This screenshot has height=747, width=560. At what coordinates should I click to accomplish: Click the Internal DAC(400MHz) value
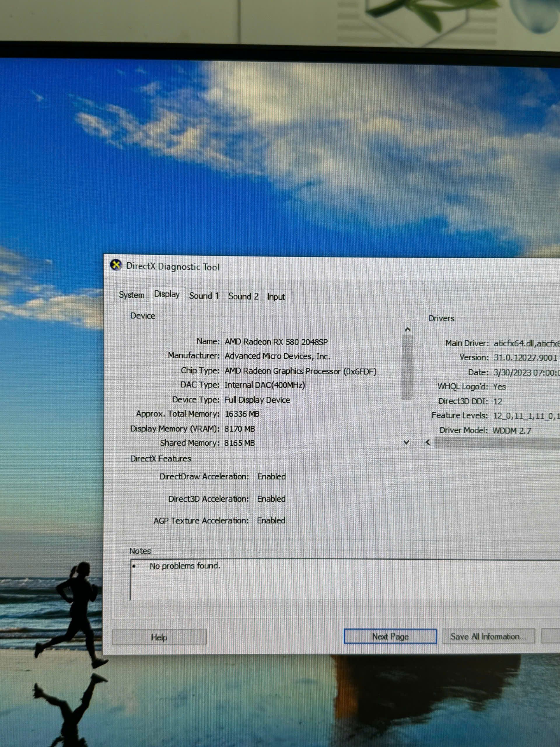point(265,385)
